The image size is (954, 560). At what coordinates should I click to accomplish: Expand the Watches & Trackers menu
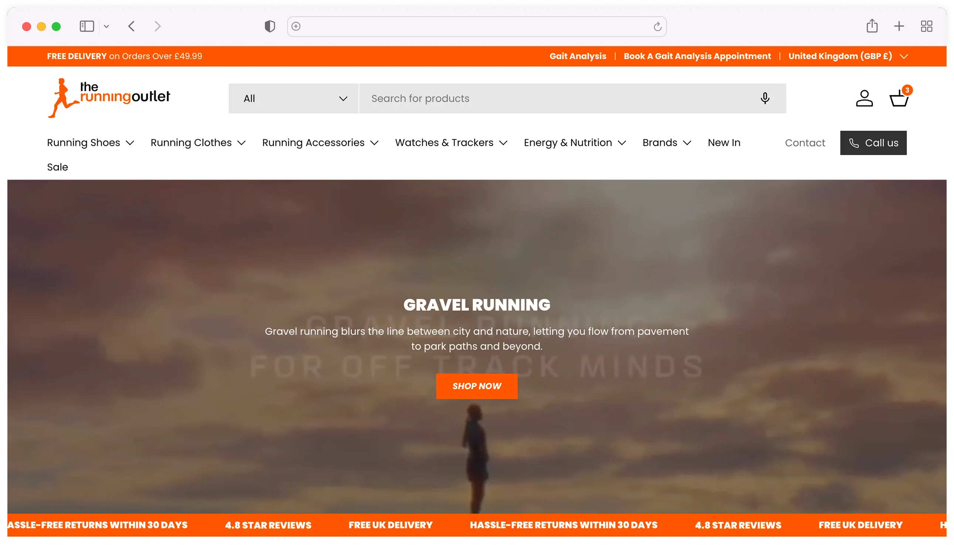point(451,143)
